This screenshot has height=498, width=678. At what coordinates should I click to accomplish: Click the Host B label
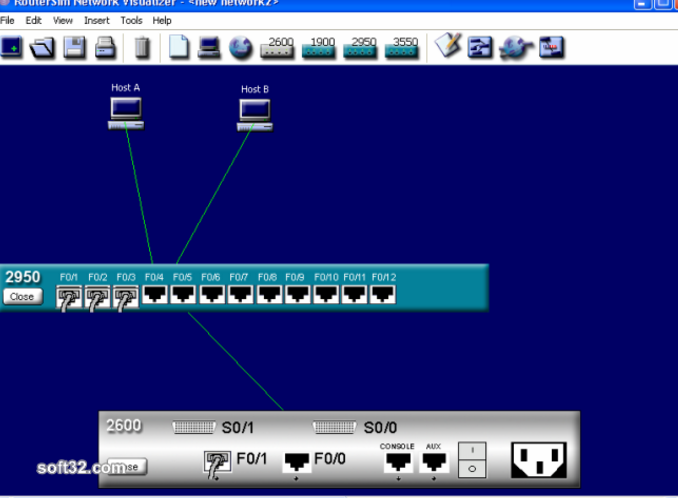click(x=255, y=89)
